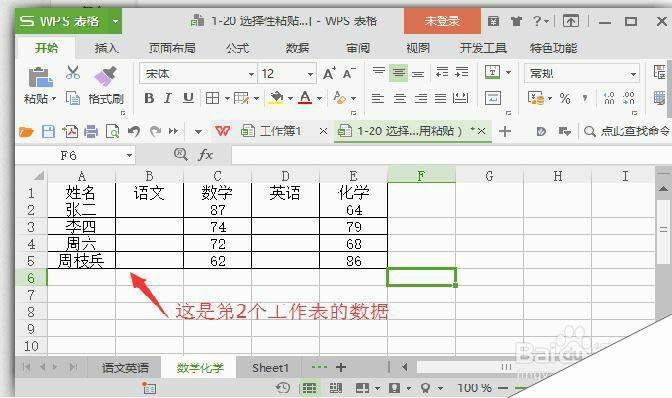The height and width of the screenshot is (398, 672).
Task: Toggle italic formatting
Action: [168, 99]
